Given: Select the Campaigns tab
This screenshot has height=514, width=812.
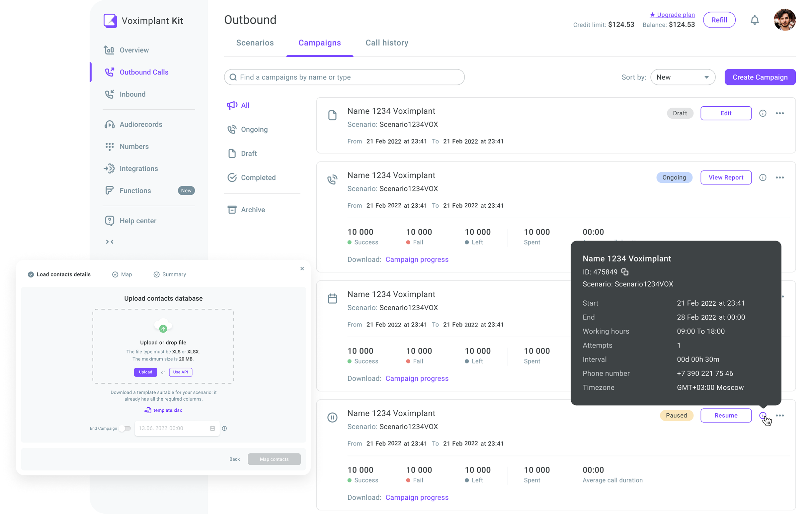Looking at the screenshot, I should (x=320, y=43).
